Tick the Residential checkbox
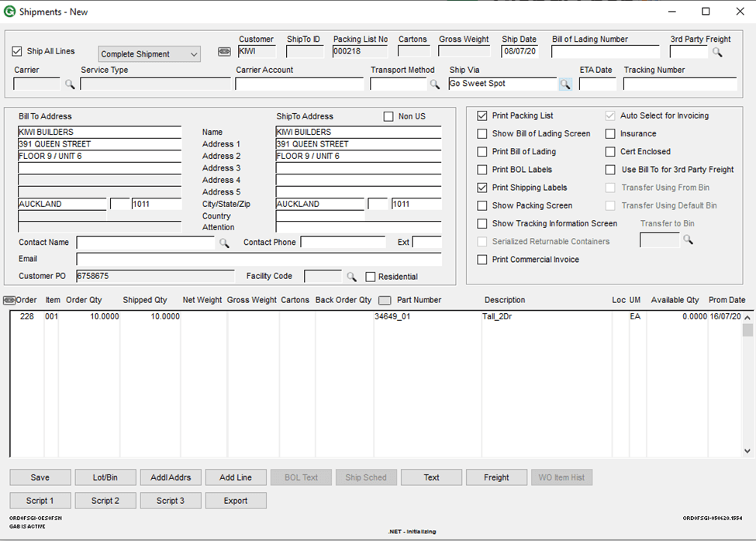 pos(371,277)
